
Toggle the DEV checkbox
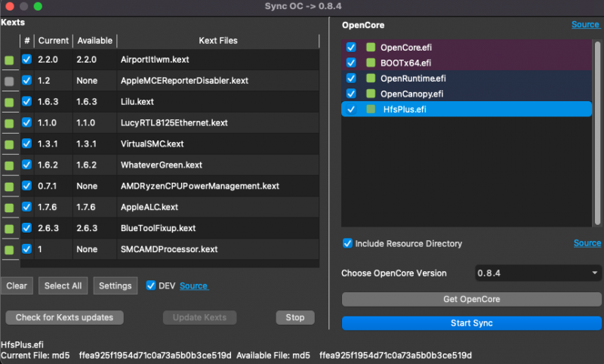coord(151,285)
